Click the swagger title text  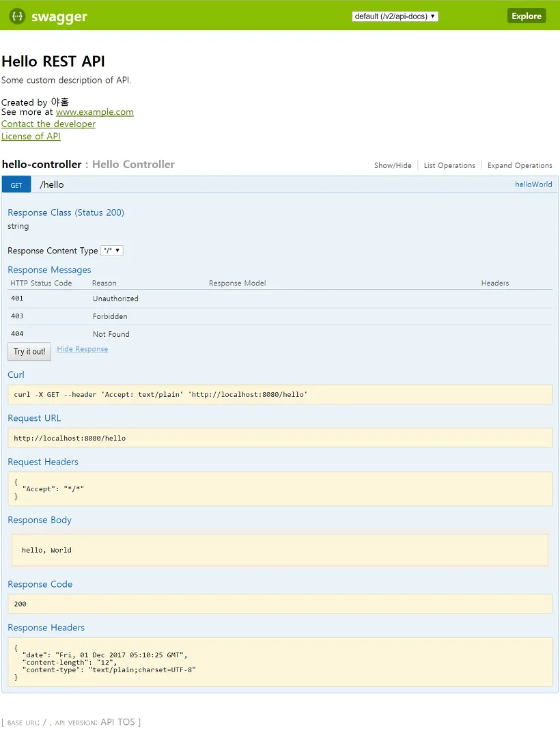click(x=59, y=16)
